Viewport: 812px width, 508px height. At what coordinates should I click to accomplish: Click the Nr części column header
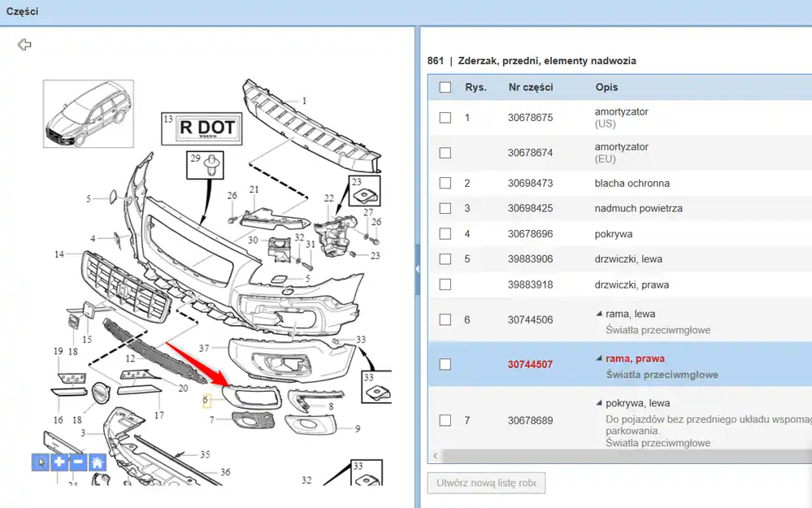[x=531, y=87]
